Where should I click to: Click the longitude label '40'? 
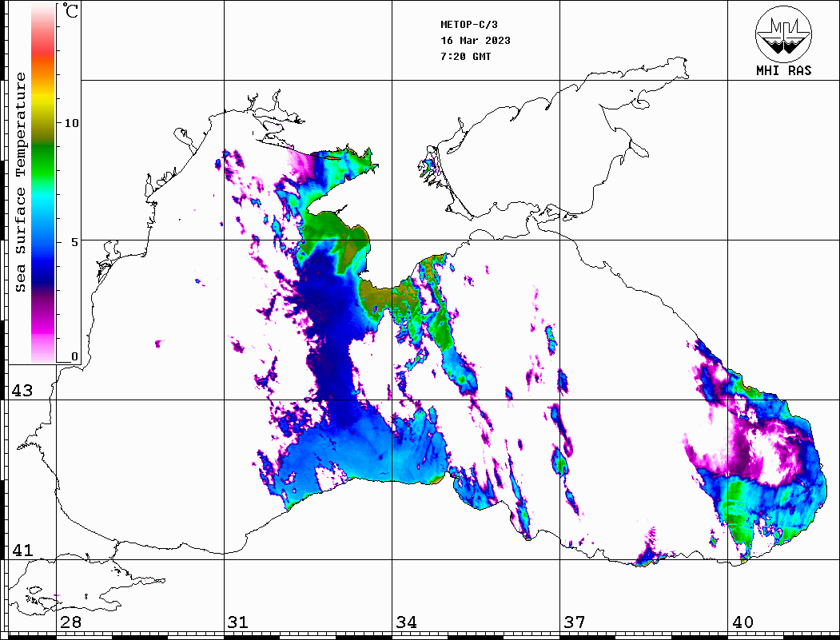point(742,622)
